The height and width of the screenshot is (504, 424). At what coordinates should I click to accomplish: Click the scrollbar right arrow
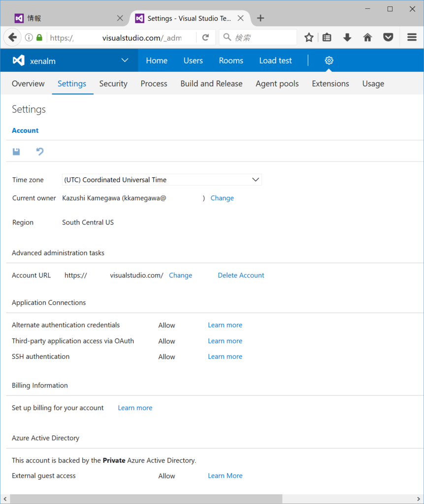[x=418, y=499]
